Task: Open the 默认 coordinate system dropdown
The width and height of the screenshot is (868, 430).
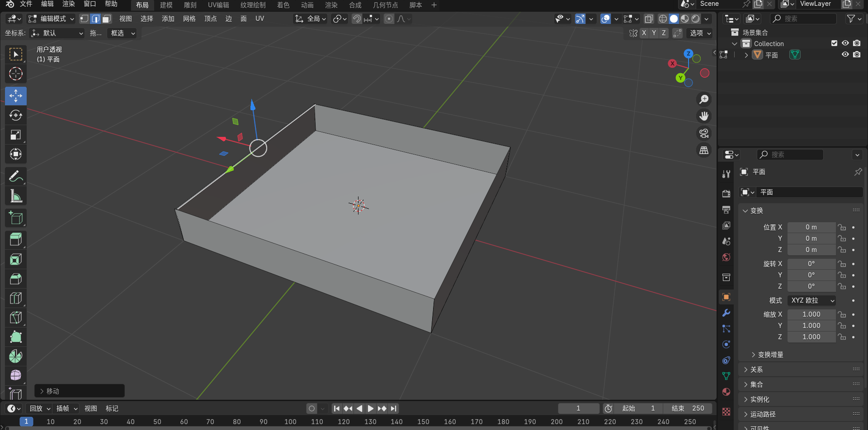Action: [x=57, y=33]
